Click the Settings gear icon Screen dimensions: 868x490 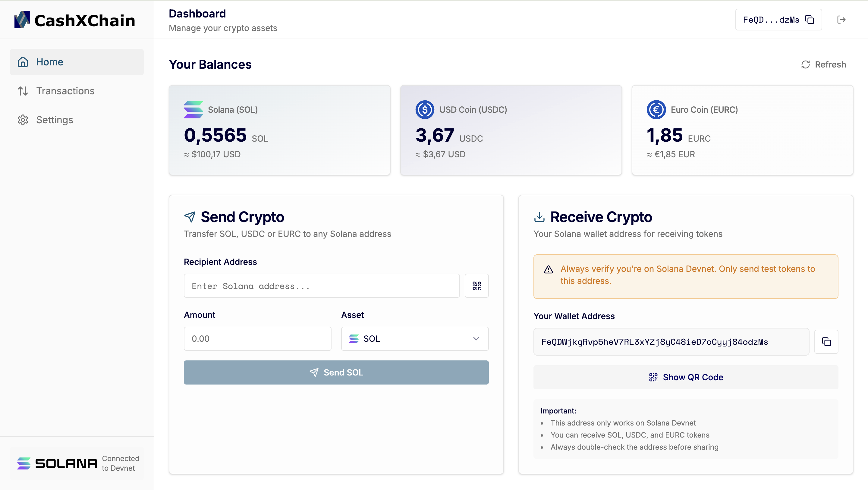click(23, 120)
